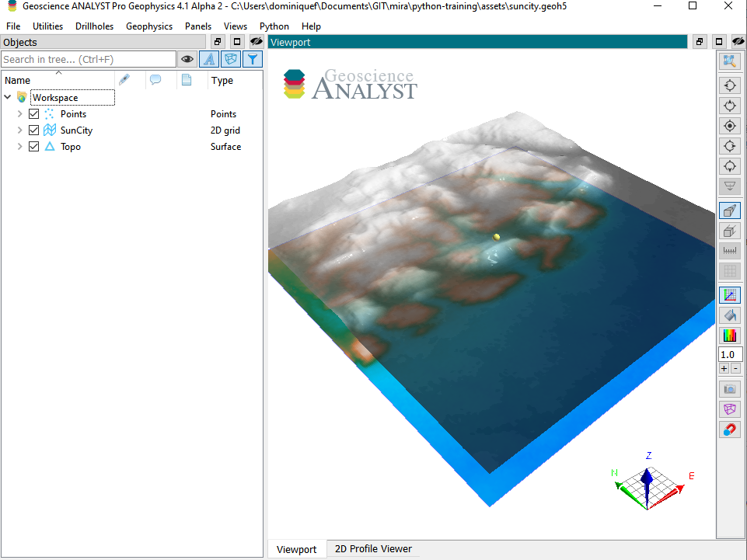Click view direction icon with left arrow
The height and width of the screenshot is (560, 747).
pos(729,85)
